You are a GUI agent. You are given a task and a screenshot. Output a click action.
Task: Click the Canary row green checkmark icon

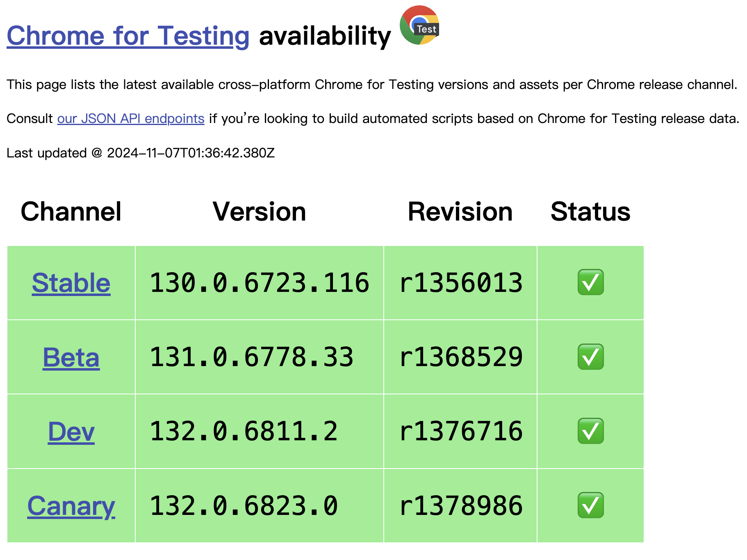click(x=590, y=505)
